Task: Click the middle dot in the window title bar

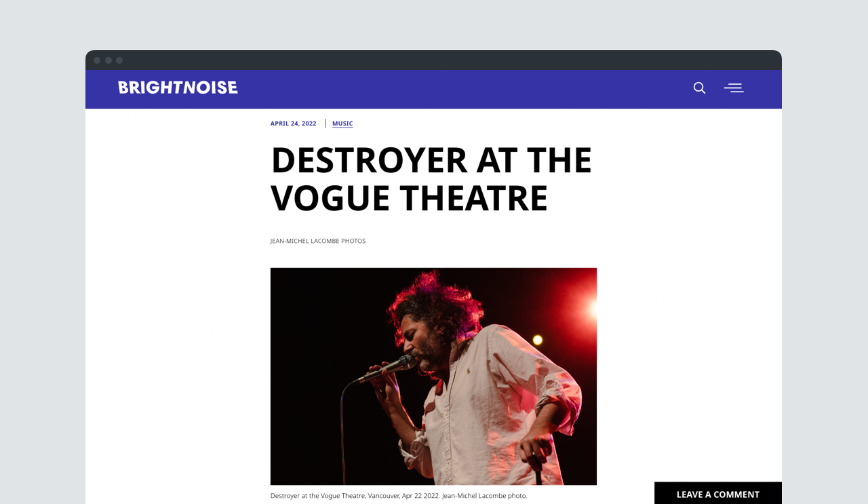Action: pyautogui.click(x=108, y=60)
